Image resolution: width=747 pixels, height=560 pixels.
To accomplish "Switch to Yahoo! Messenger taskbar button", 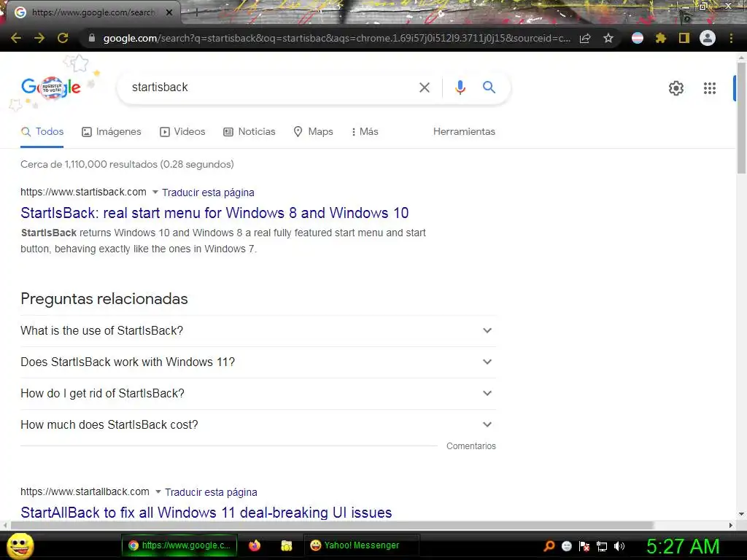I will point(361,545).
